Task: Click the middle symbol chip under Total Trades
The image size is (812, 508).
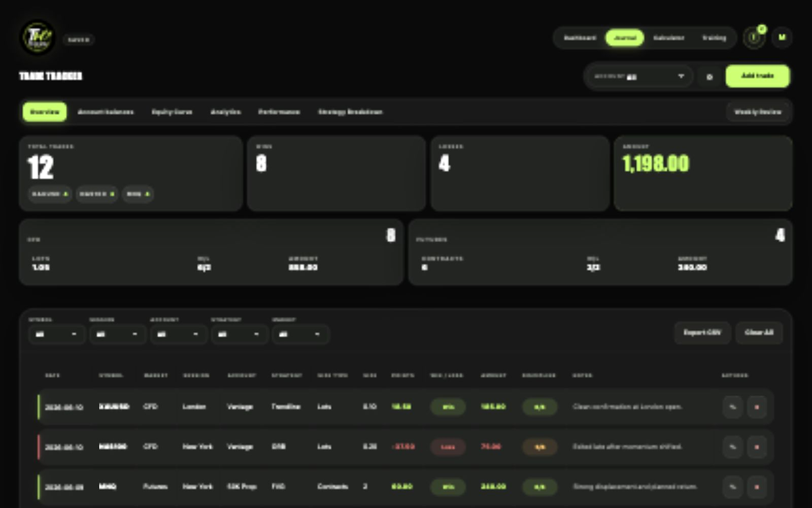Action: [x=97, y=194]
